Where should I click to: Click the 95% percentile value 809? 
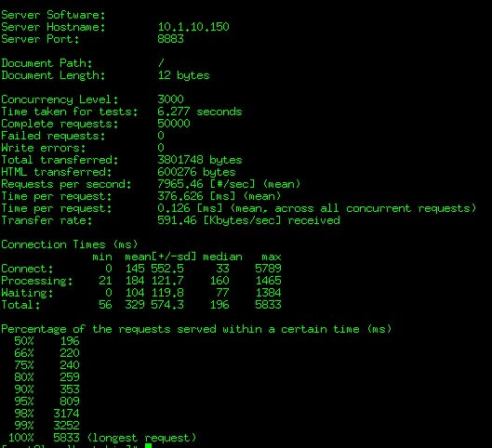point(70,402)
